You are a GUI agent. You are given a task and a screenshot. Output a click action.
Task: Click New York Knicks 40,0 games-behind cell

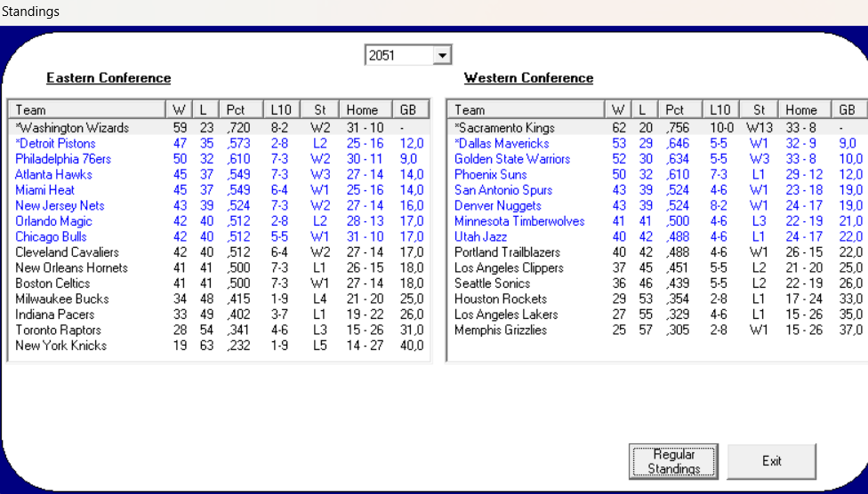coord(412,346)
